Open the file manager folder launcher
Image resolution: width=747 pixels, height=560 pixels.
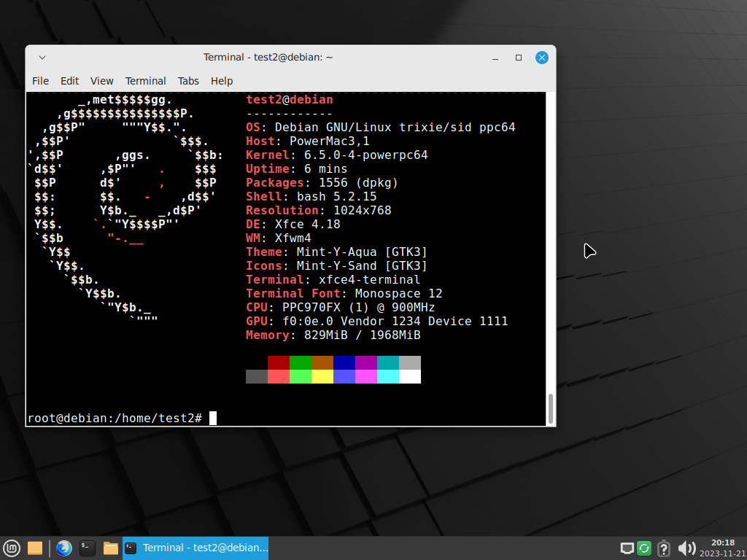click(111, 548)
